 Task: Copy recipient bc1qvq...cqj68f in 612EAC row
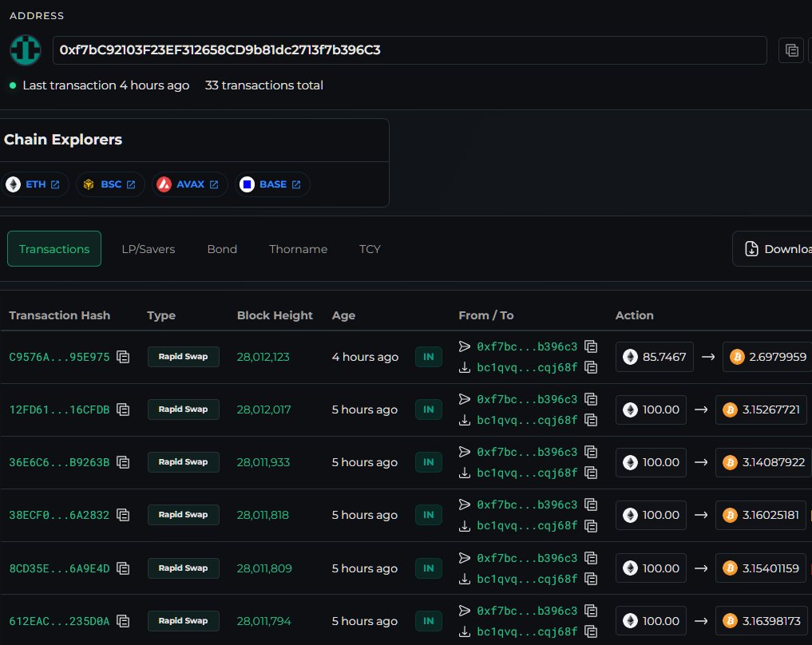591,632
